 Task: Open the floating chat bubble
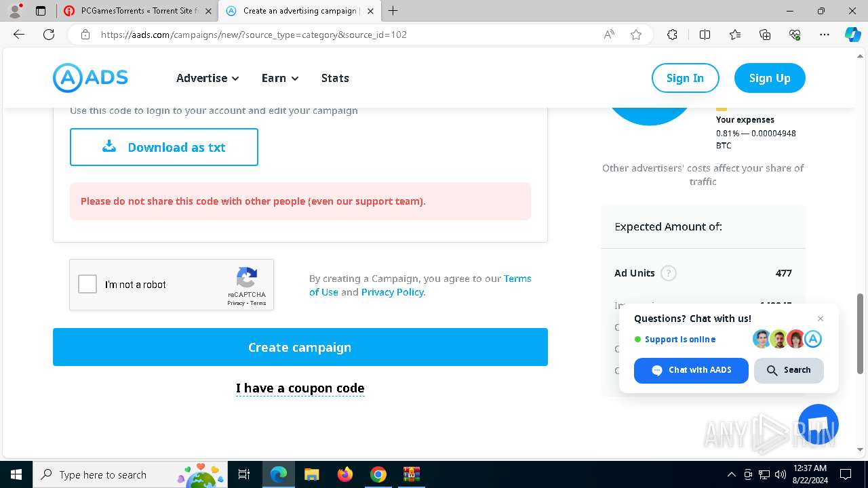point(818,424)
